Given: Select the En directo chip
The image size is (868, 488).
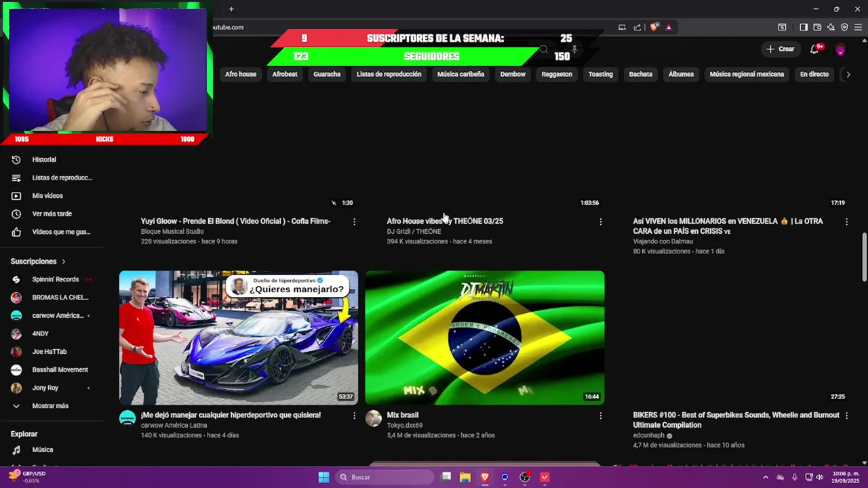Looking at the screenshot, I should tap(814, 75).
